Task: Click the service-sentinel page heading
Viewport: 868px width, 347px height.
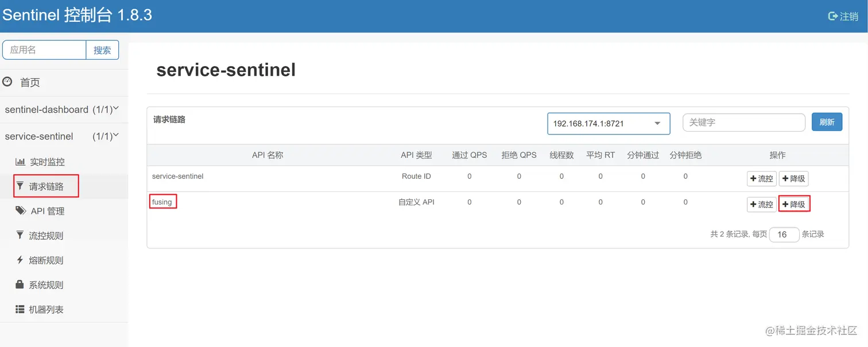Action: pos(226,70)
